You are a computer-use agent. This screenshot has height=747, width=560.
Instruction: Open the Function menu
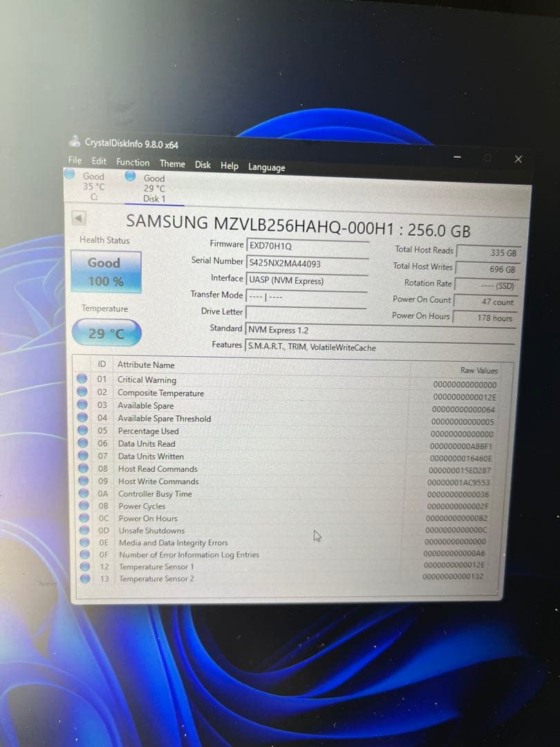point(133,163)
